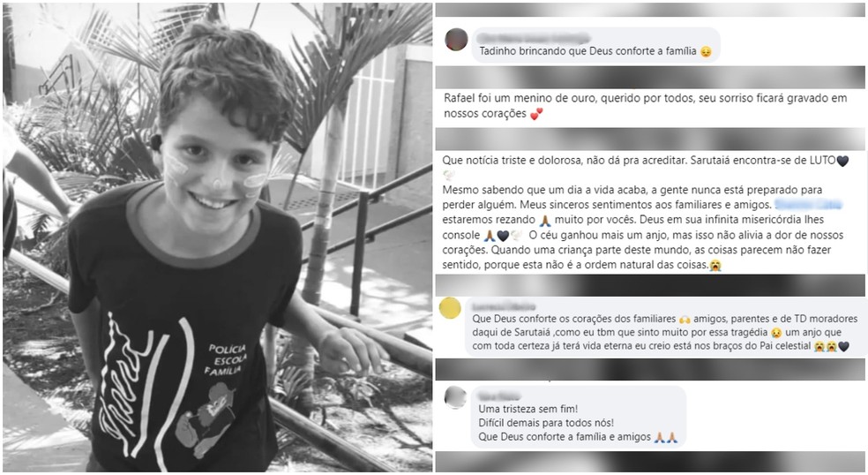This screenshot has width=868, height=475.
Task: Open the yellow profile avatar of the commenter
Action: coord(450,307)
